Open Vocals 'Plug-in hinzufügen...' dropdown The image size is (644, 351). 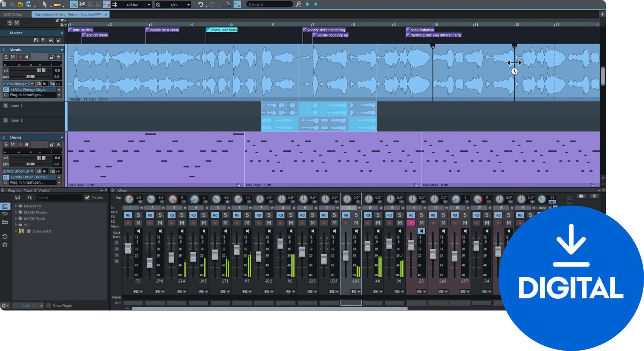59,95
